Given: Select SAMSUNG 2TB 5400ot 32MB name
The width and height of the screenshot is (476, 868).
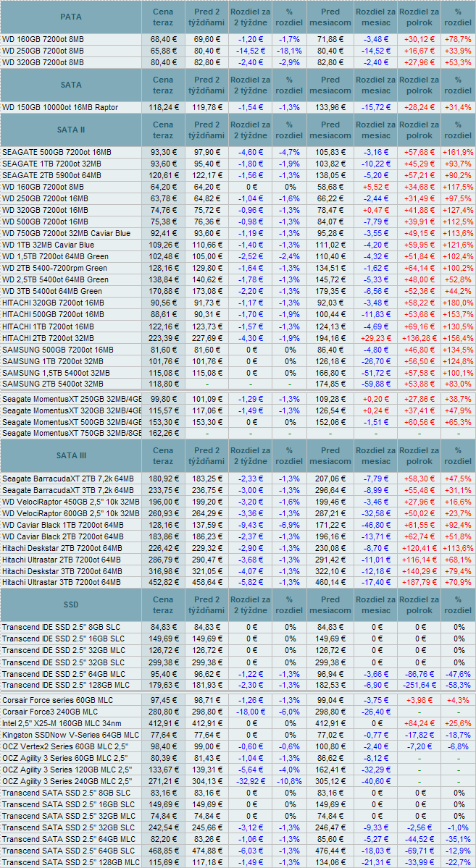Looking at the screenshot, I should point(53,384).
